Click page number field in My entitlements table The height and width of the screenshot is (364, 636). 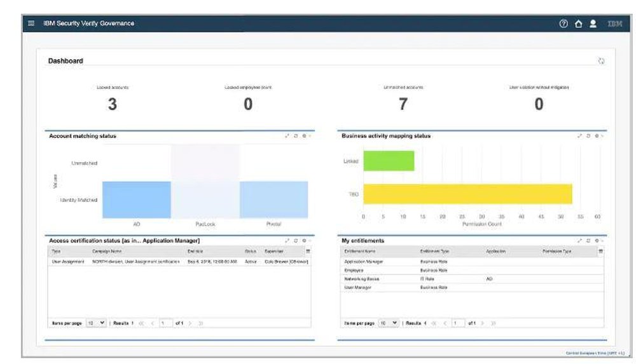pyautogui.click(x=458, y=323)
